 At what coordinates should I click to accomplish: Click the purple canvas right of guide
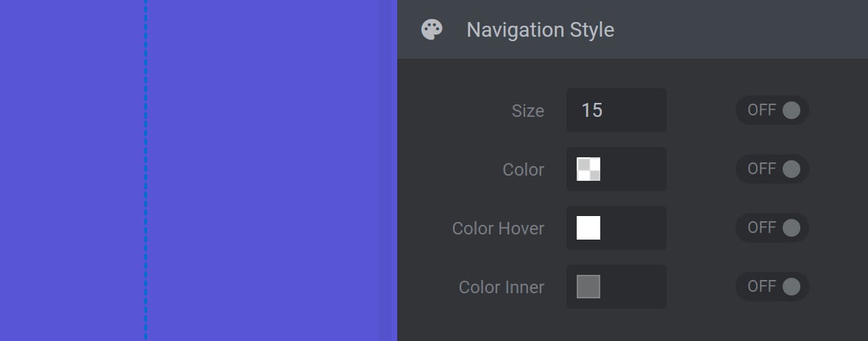point(271,170)
